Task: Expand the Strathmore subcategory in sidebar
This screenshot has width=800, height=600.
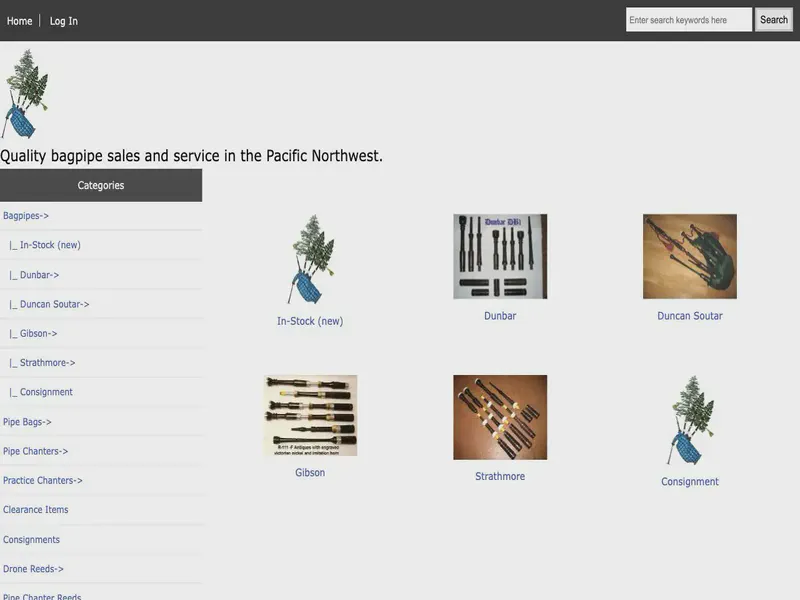Action: (x=47, y=363)
